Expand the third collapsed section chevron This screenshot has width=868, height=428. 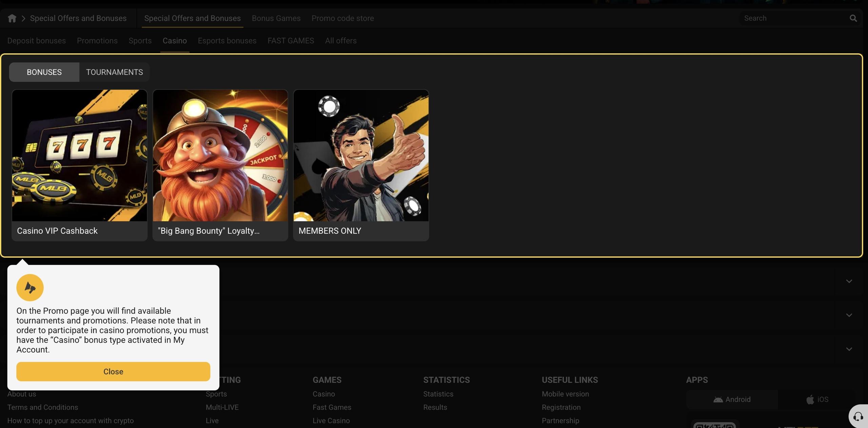pyautogui.click(x=849, y=349)
